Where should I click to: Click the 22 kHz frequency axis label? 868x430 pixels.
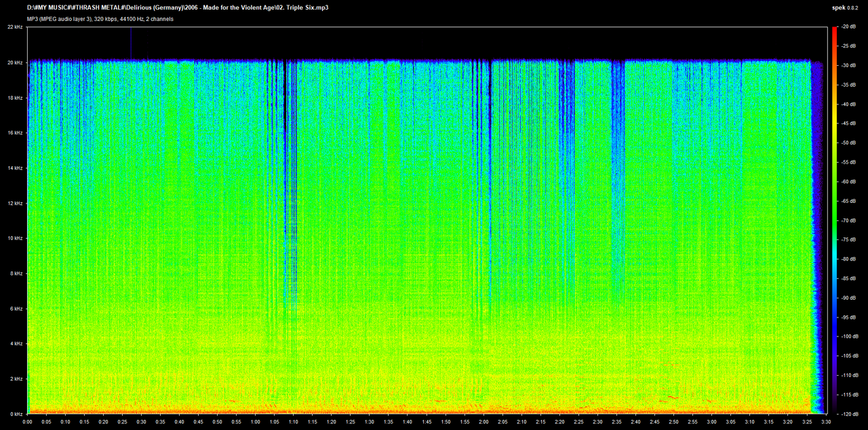[16, 27]
